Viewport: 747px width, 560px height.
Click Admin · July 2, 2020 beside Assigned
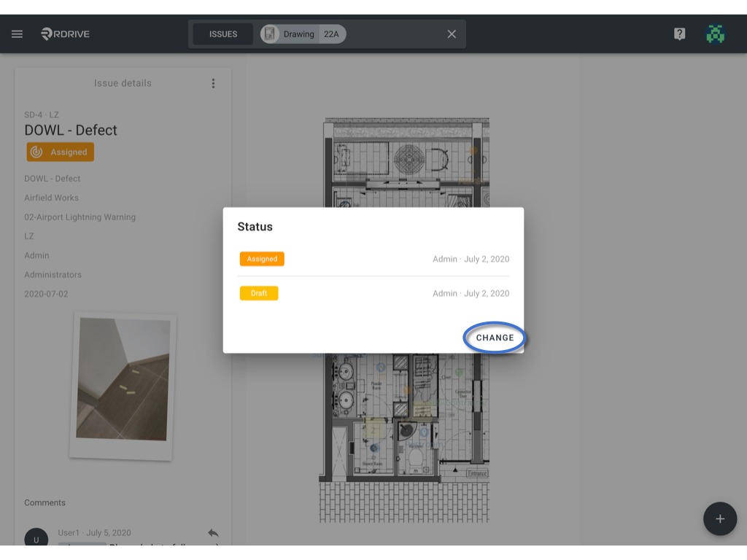pyautogui.click(x=471, y=259)
